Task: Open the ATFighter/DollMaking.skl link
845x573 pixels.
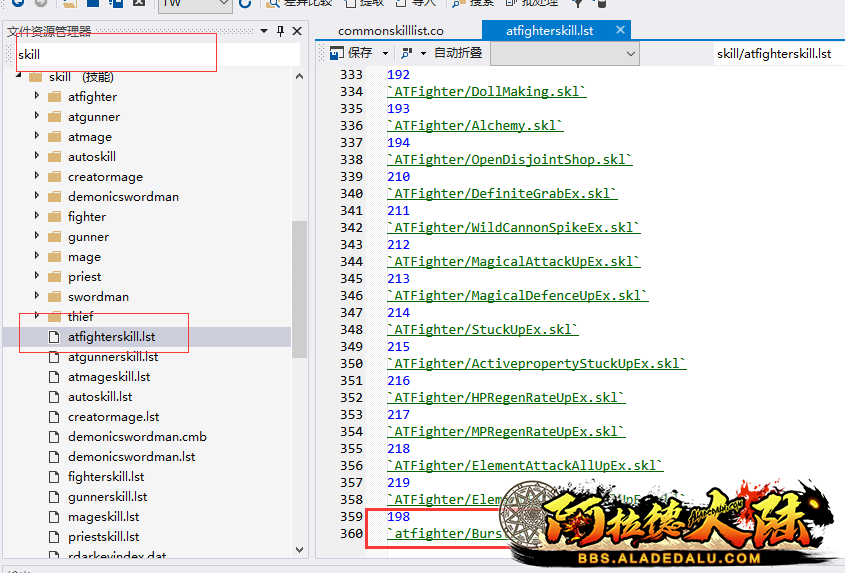Action: [x=486, y=92]
